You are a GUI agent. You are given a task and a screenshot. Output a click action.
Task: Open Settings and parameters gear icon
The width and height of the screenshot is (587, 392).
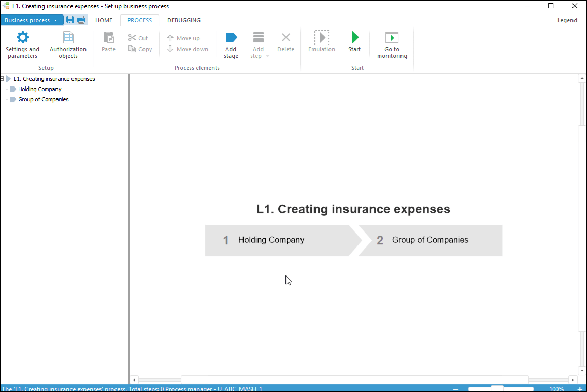click(23, 38)
